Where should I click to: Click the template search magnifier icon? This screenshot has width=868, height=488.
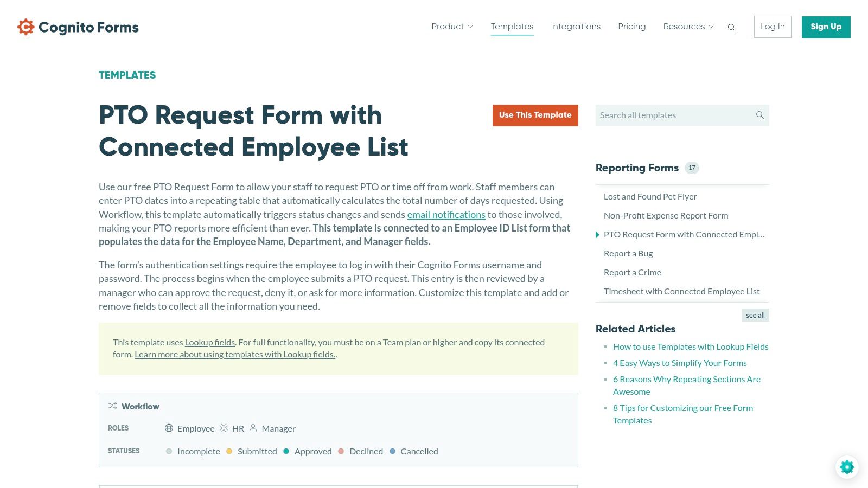pos(759,115)
